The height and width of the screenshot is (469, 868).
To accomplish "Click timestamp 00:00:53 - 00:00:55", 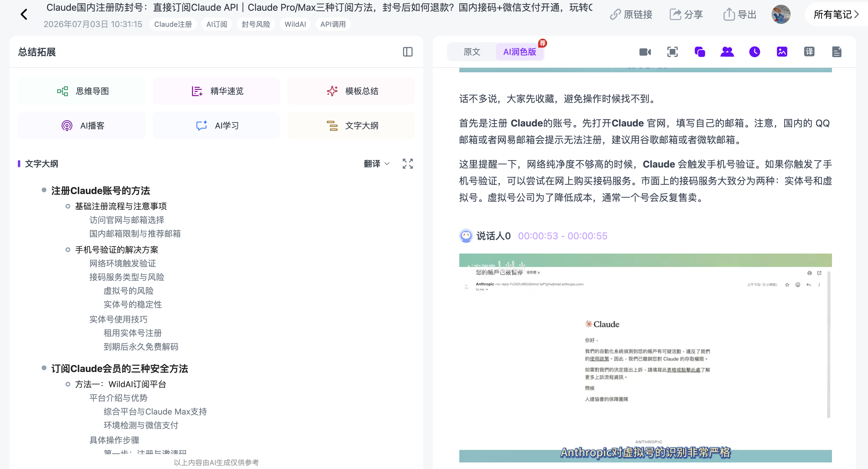I will coord(562,236).
